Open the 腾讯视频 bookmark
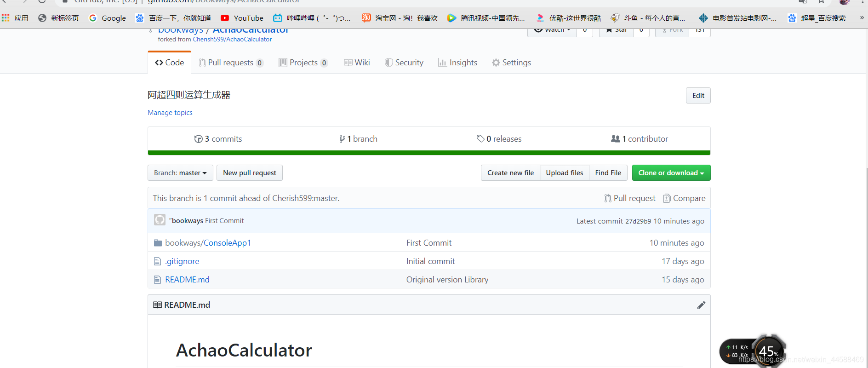Image resolution: width=868 pixels, height=368 pixels. (x=486, y=18)
